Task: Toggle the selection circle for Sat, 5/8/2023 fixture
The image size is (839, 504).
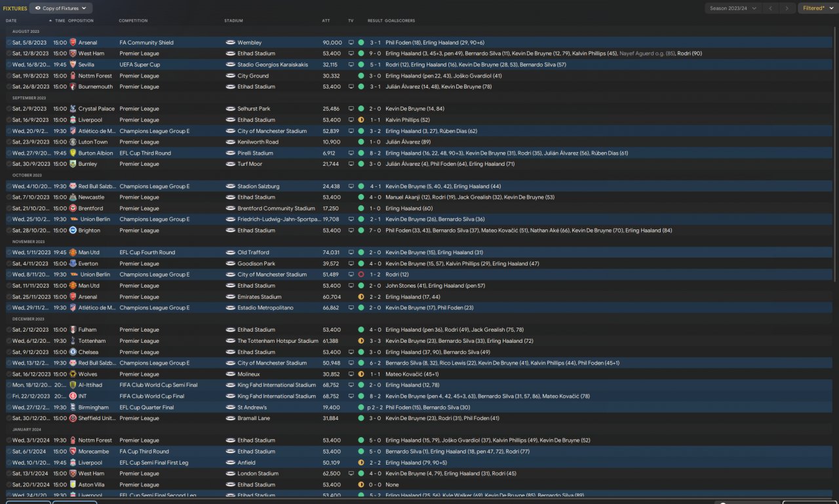Action: click(9, 43)
